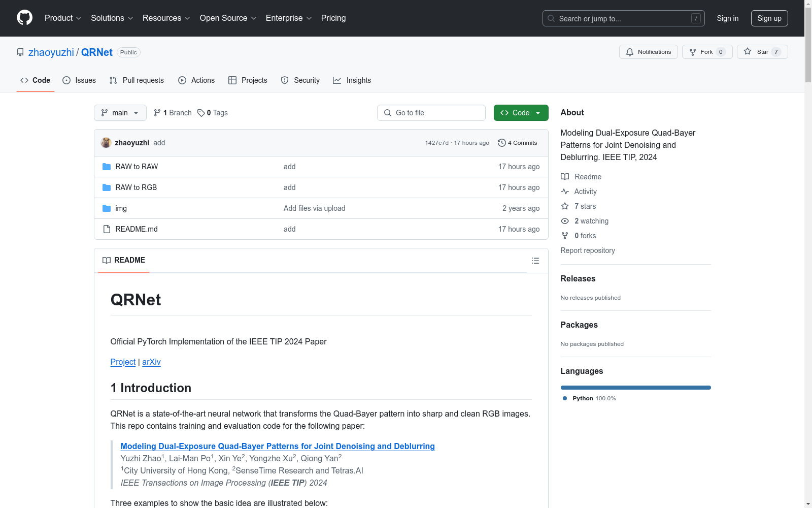Expand the Enterprise menu
Viewport: 812px width, 508px height.
point(289,18)
